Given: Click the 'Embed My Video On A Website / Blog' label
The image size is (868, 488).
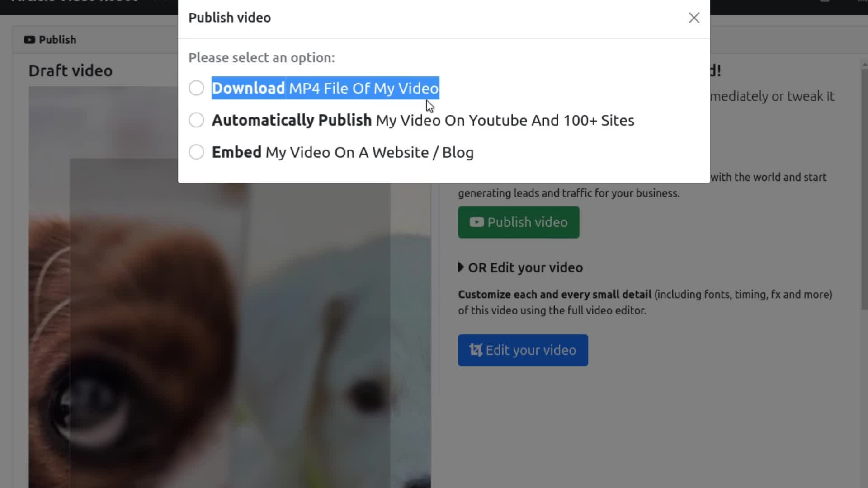Looking at the screenshot, I should pos(343,152).
